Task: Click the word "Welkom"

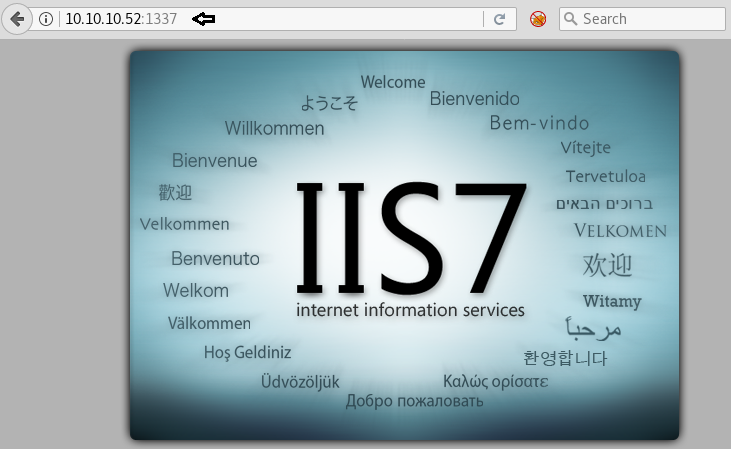Action: point(196,290)
